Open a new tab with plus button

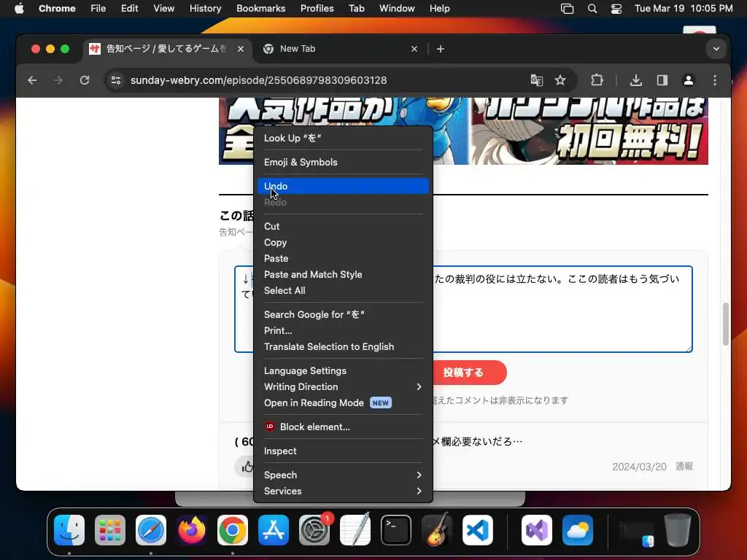(441, 49)
